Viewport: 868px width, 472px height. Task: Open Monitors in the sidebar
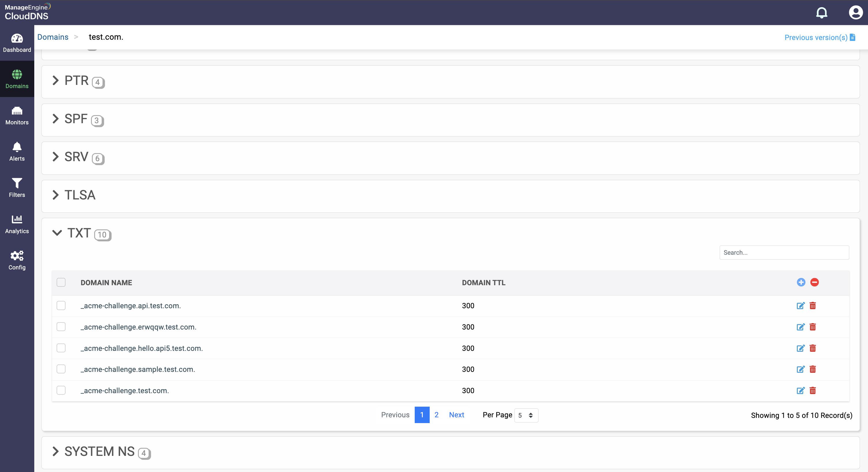(x=17, y=115)
